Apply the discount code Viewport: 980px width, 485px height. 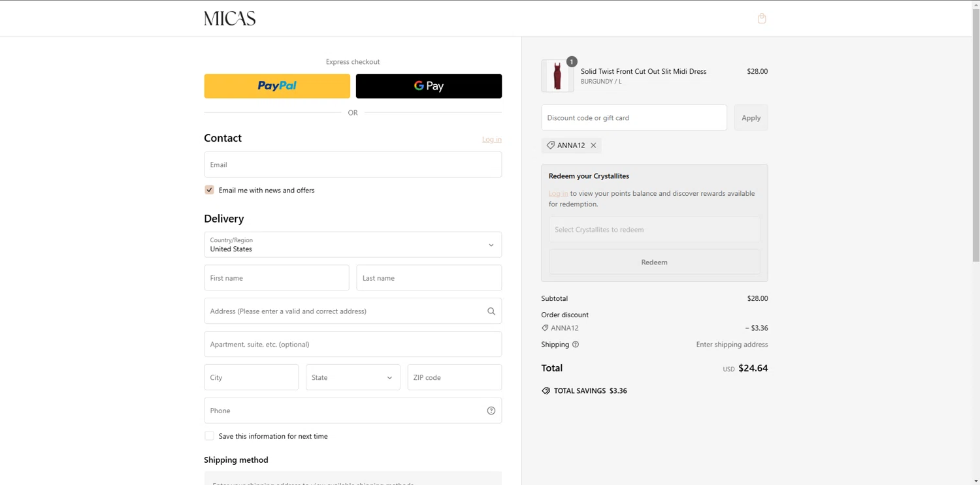click(751, 117)
